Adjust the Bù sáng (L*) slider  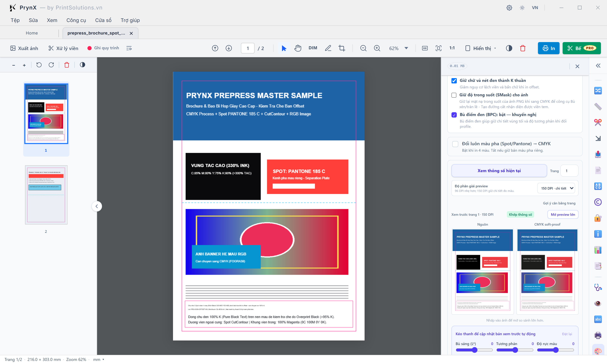tap(474, 350)
